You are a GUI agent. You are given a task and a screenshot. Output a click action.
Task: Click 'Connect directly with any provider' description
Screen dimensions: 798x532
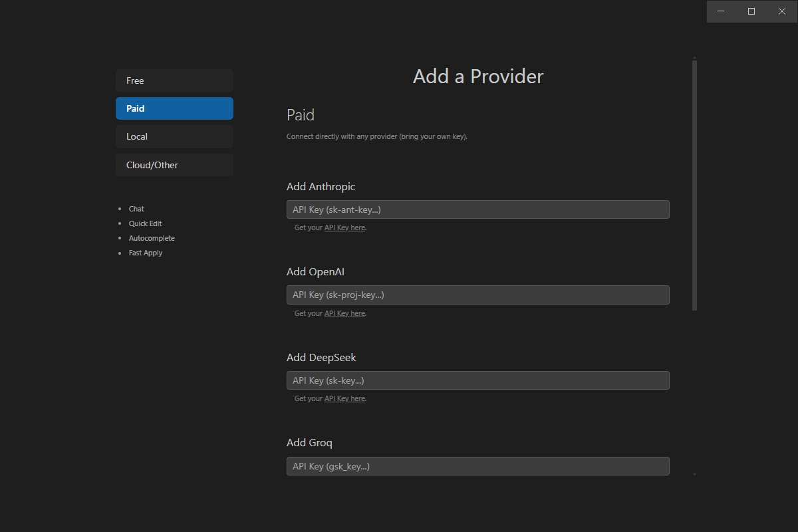click(377, 136)
